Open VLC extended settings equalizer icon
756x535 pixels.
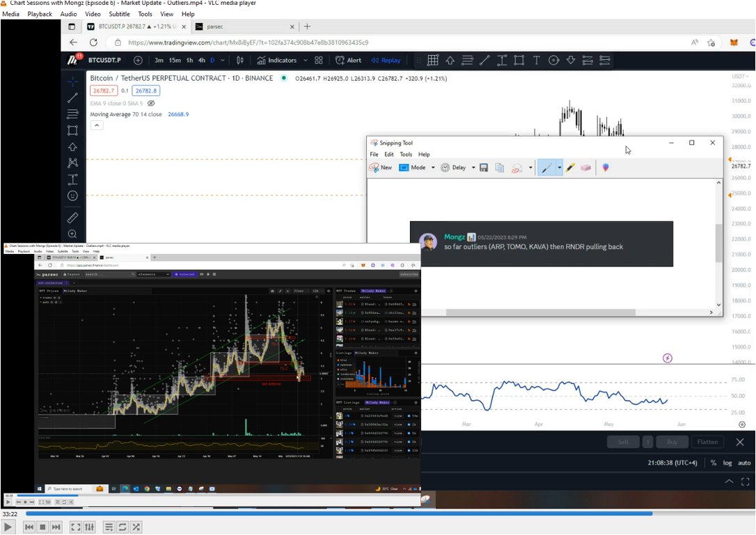point(89,527)
